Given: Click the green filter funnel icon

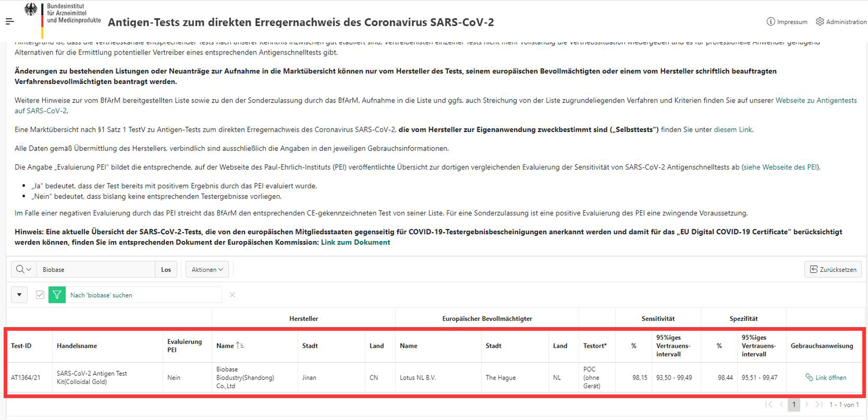Looking at the screenshot, I should tap(57, 295).
